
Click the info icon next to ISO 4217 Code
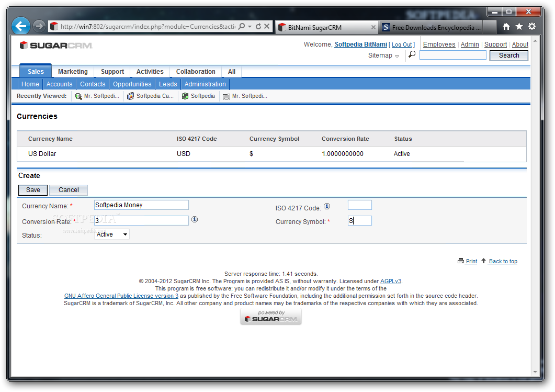pyautogui.click(x=327, y=206)
